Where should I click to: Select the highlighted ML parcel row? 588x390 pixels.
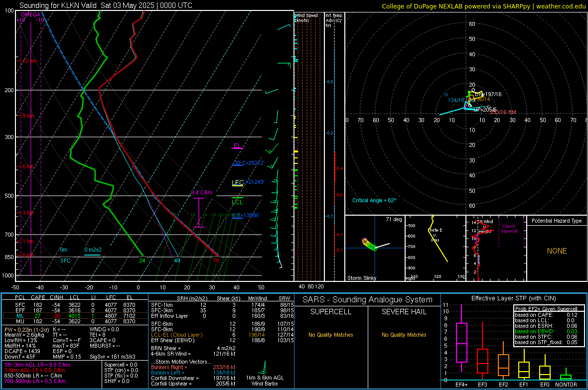(x=75, y=316)
